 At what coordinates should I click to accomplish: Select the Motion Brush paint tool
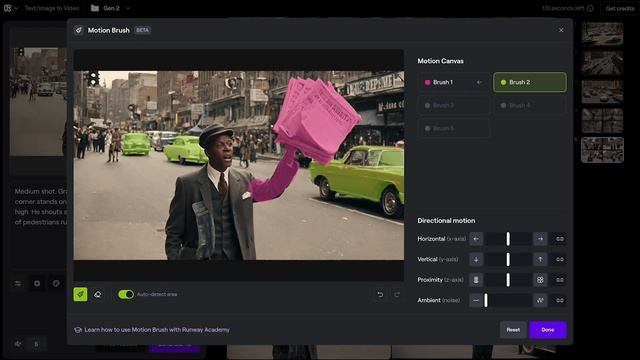tap(80, 294)
